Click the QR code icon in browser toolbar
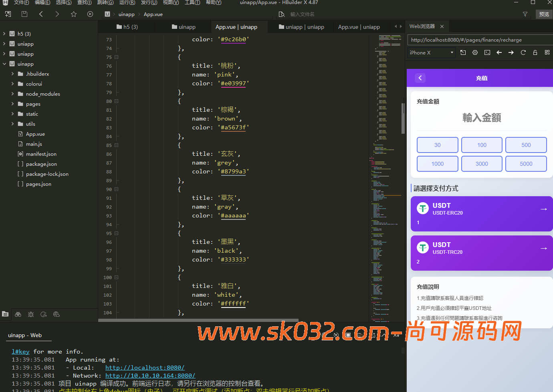 tap(547, 52)
